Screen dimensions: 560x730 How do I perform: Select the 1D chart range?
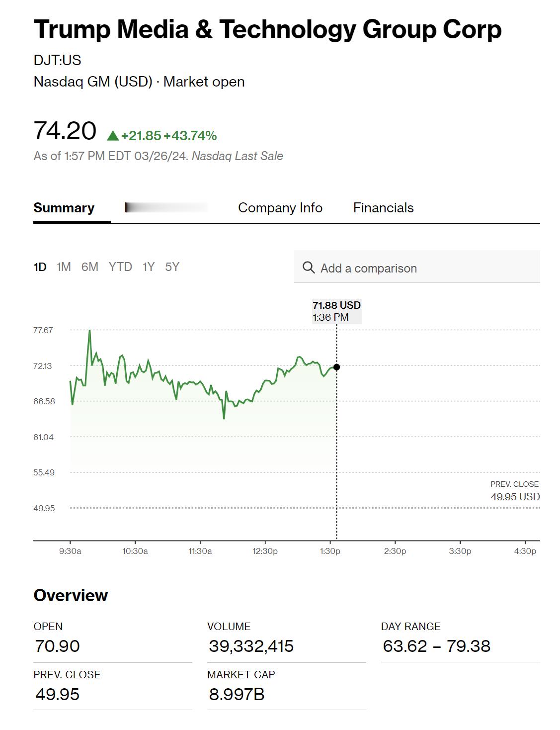[x=40, y=267]
